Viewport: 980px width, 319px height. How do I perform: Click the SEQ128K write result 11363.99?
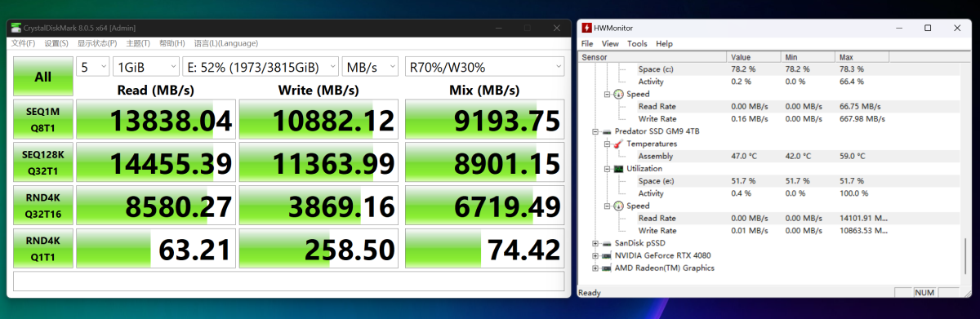(x=319, y=163)
